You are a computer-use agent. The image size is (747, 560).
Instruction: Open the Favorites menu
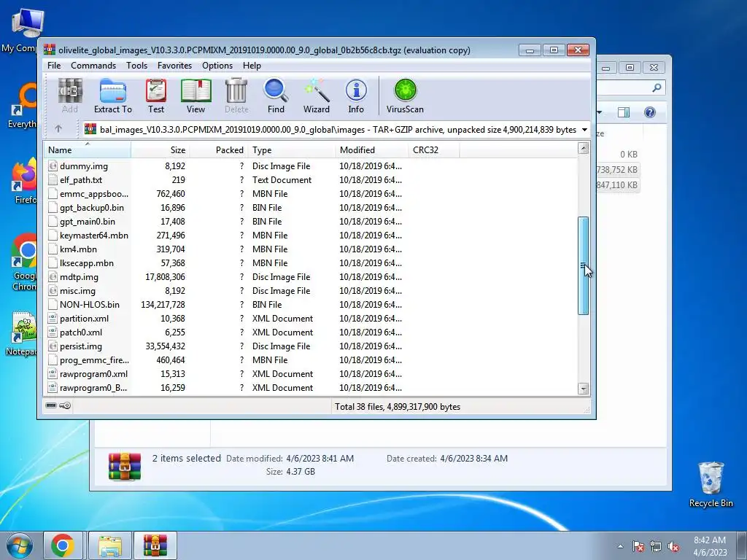(174, 65)
